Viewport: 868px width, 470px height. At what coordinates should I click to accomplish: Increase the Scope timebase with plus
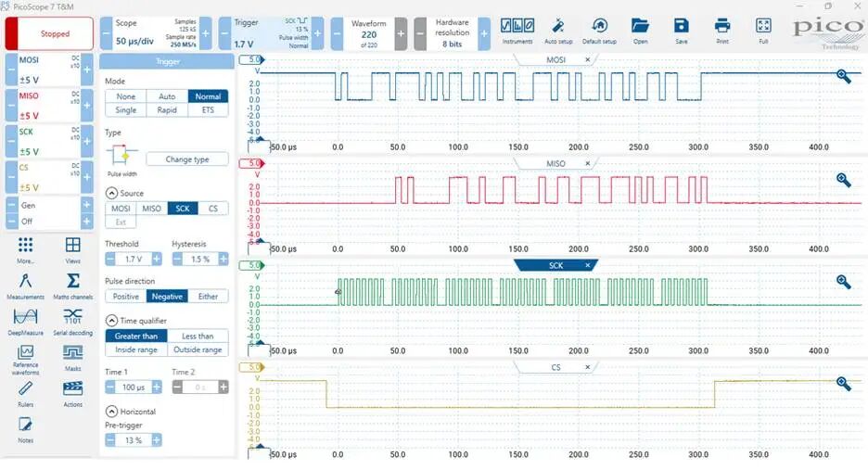(x=205, y=33)
